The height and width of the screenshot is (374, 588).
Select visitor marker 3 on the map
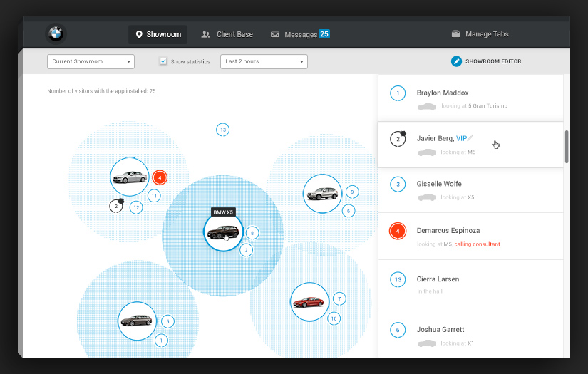(246, 250)
